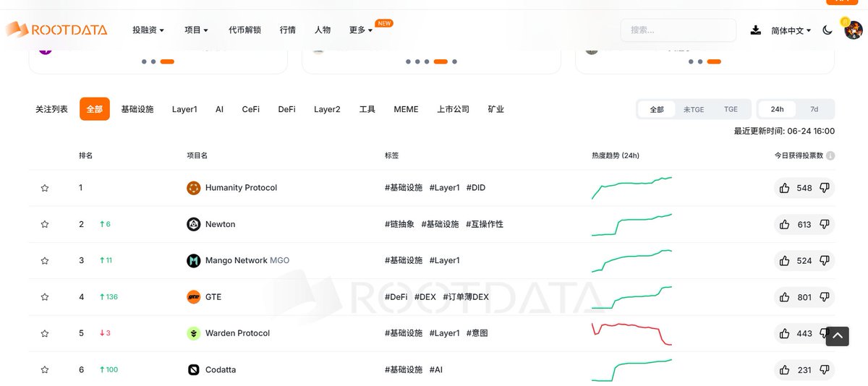
Task: Star Codatta to watchlist
Action: (45, 369)
